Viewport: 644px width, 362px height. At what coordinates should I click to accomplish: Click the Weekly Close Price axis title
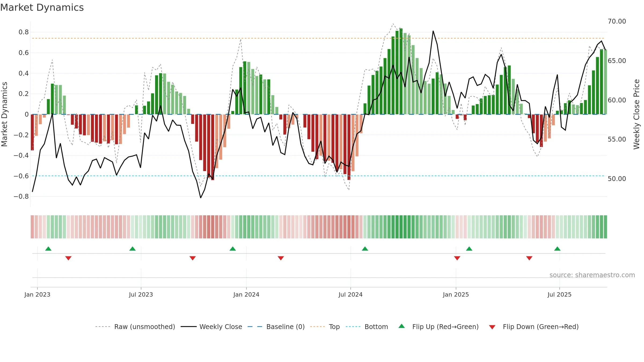[x=636, y=114]
